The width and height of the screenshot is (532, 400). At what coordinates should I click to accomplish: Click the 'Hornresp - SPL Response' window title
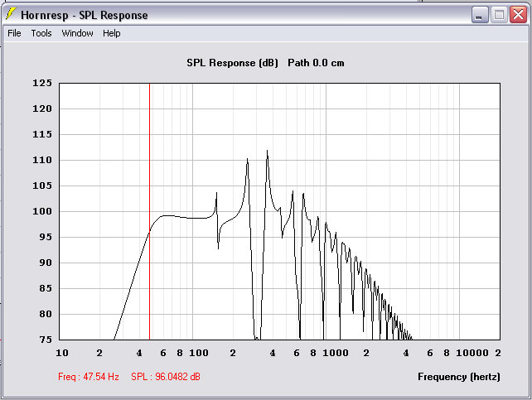[x=85, y=15]
